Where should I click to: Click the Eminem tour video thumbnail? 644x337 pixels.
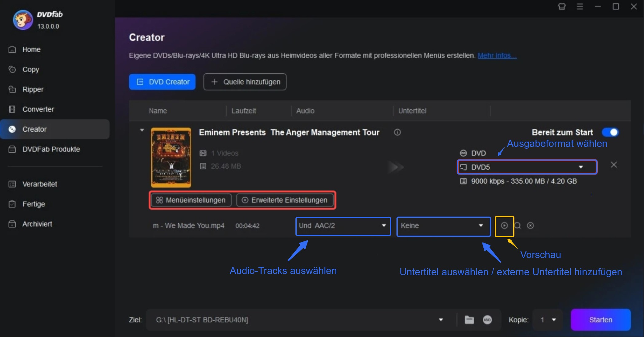click(x=172, y=157)
